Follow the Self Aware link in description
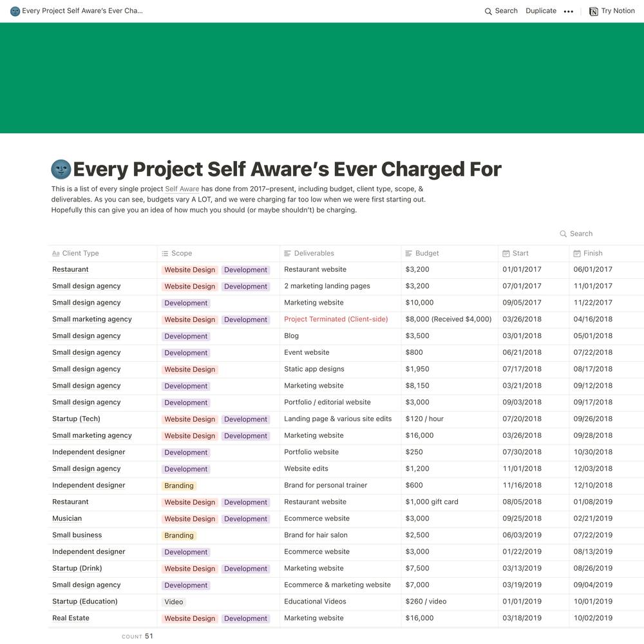The image size is (644, 644). pyautogui.click(x=182, y=189)
